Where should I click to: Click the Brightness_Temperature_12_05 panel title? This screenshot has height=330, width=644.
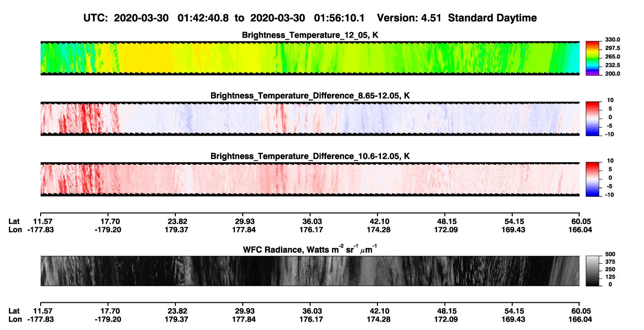click(310, 35)
